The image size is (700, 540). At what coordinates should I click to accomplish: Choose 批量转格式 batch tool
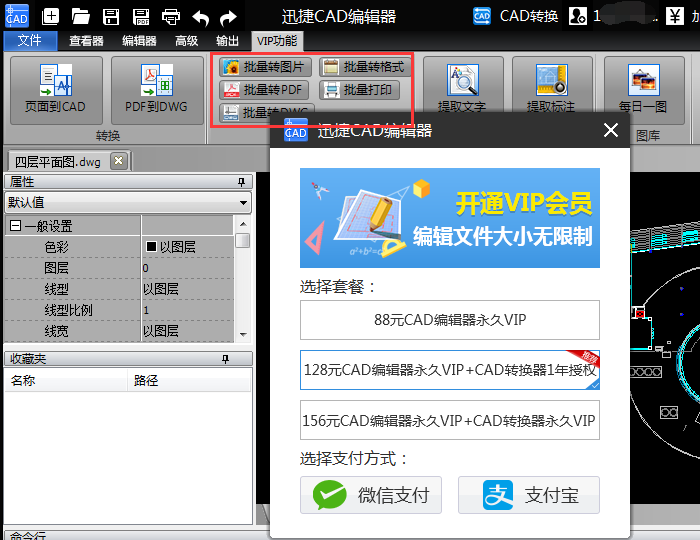coord(365,67)
